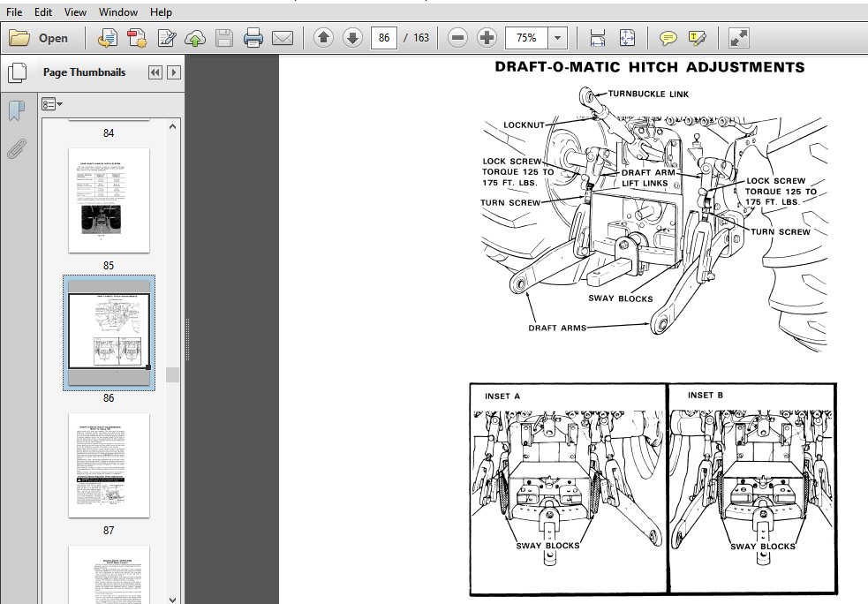Screen dimensions: 868x604
Task: Zoom in with plus button
Action: point(487,38)
